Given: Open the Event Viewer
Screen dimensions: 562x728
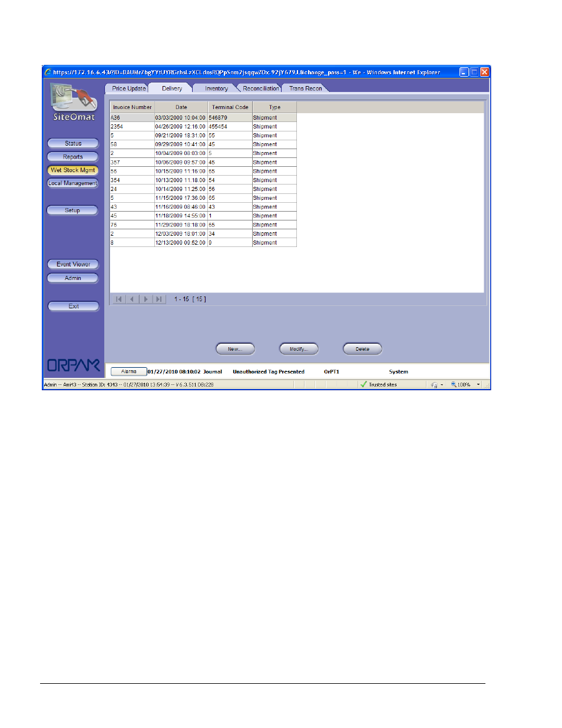Looking at the screenshot, I should click(73, 264).
